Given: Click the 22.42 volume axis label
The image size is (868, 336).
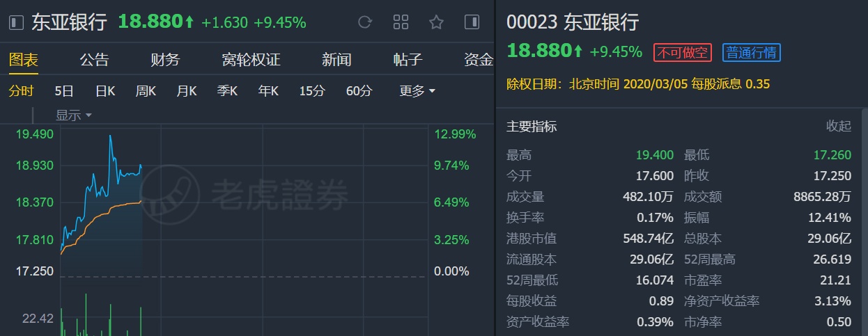Looking at the screenshot, I should pos(38,319).
